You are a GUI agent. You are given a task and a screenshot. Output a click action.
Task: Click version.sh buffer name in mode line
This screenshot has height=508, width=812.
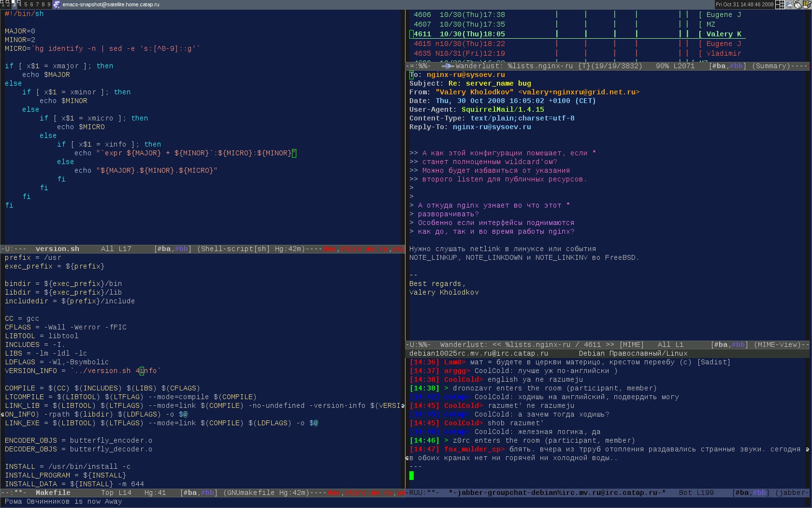pos(57,249)
